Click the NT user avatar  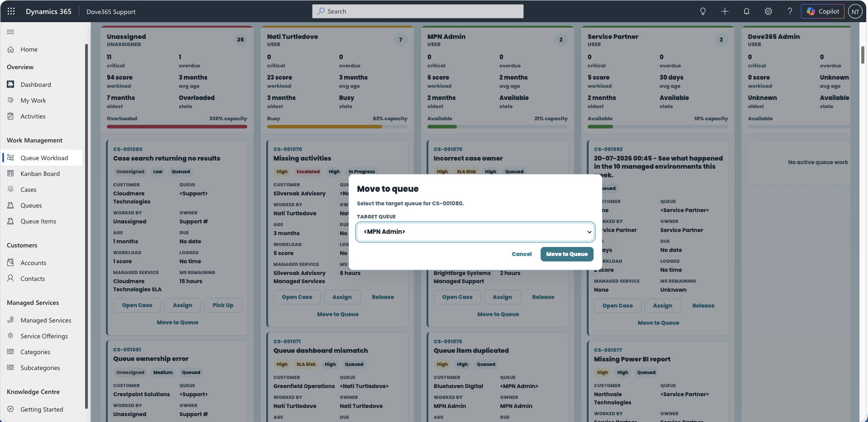coord(855,11)
